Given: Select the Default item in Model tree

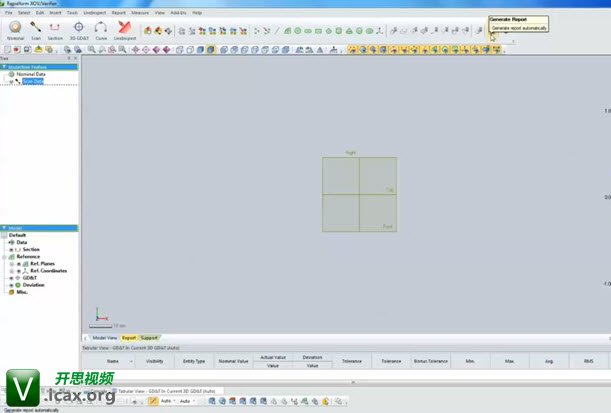Looking at the screenshot, I should tap(17, 235).
